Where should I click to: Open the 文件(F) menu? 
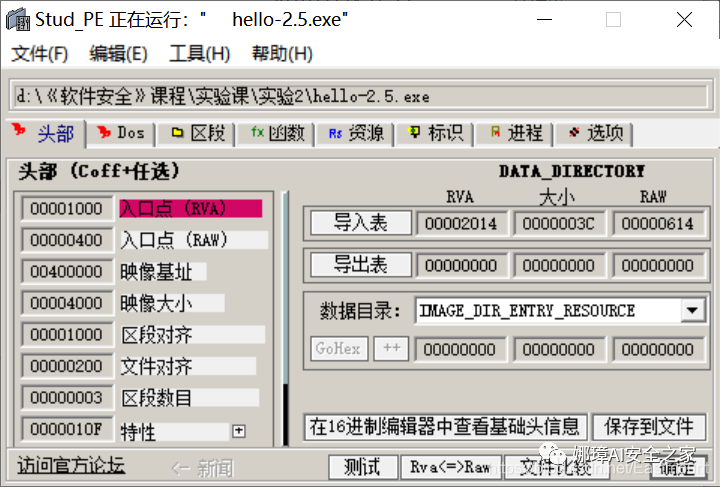click(x=39, y=54)
